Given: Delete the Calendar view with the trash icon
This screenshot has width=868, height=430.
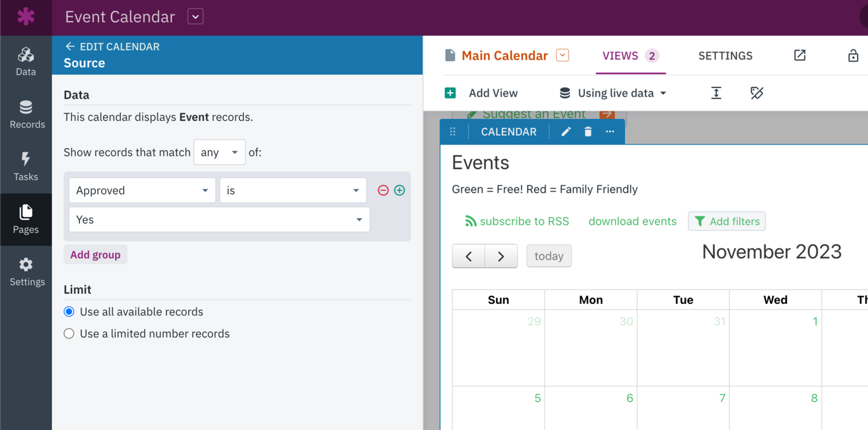Looking at the screenshot, I should 588,131.
